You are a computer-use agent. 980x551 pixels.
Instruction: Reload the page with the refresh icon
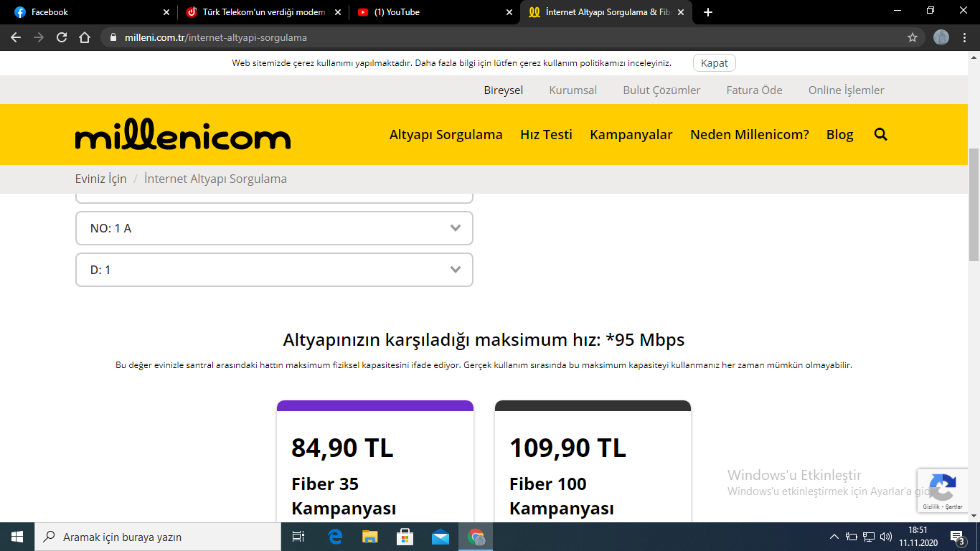click(62, 37)
